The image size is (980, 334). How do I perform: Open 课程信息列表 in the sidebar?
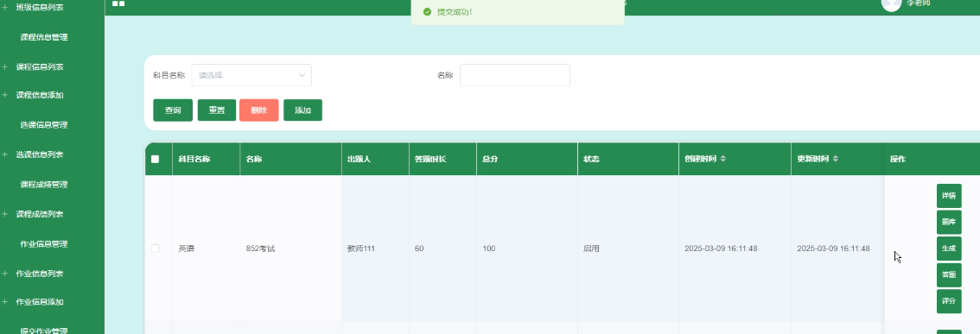pyautogui.click(x=40, y=66)
